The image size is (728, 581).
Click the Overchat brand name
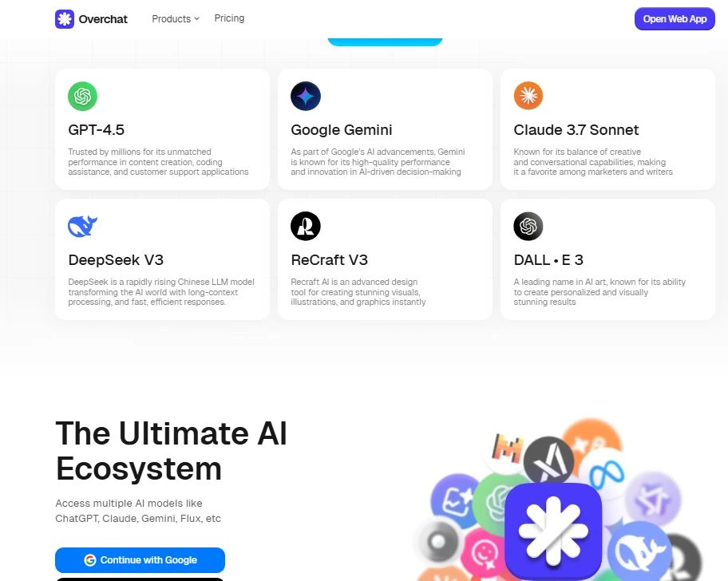pyautogui.click(x=103, y=19)
